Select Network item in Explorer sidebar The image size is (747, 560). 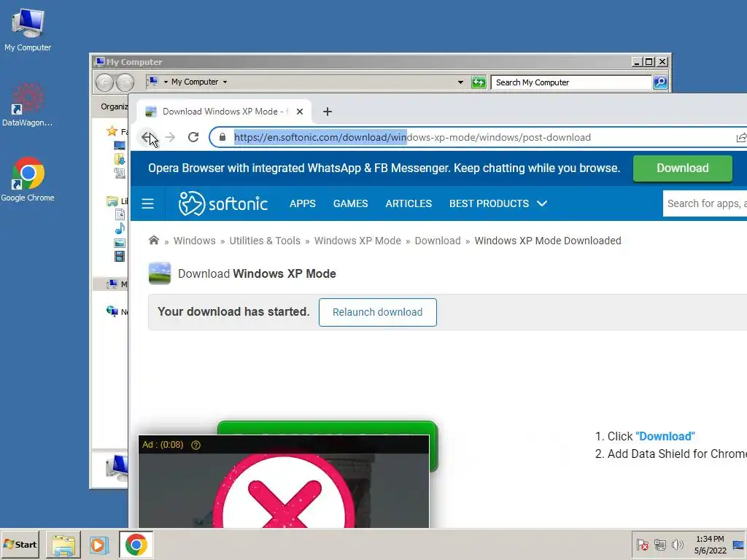click(x=117, y=312)
